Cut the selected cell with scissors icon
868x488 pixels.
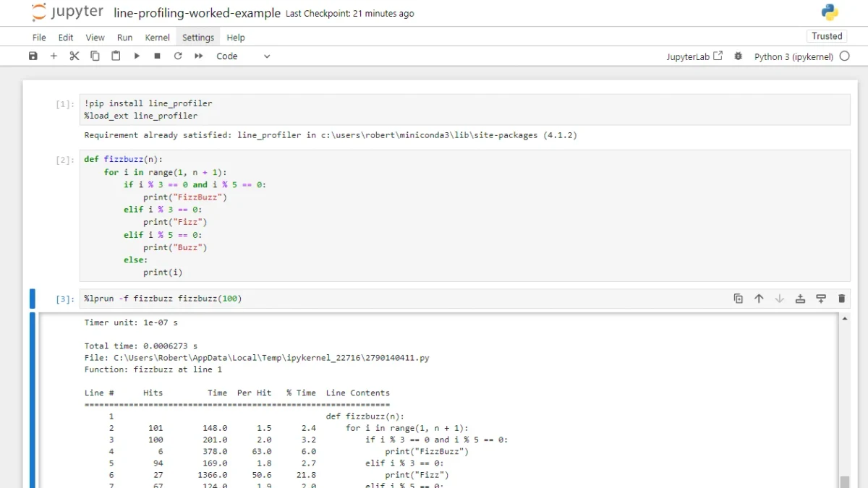coord(74,56)
